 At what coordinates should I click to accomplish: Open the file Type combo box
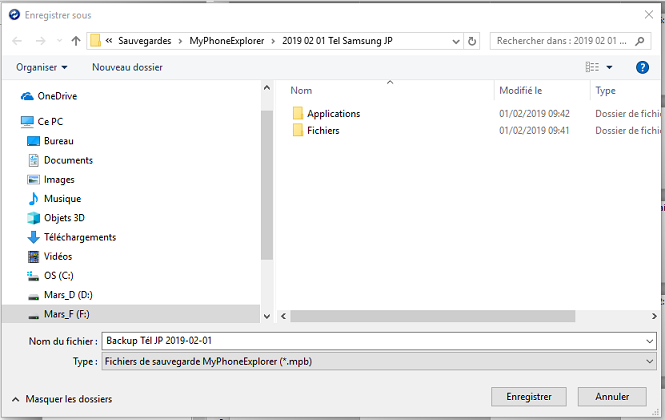(379, 361)
